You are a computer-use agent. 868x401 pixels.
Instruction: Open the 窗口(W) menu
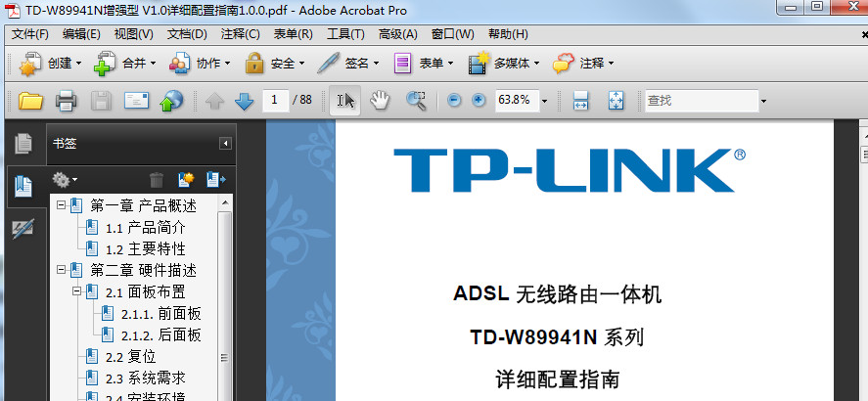point(453,34)
